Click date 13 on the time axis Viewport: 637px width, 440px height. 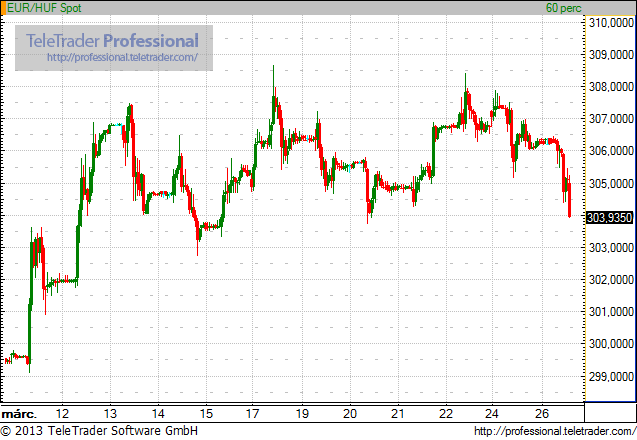(110, 414)
